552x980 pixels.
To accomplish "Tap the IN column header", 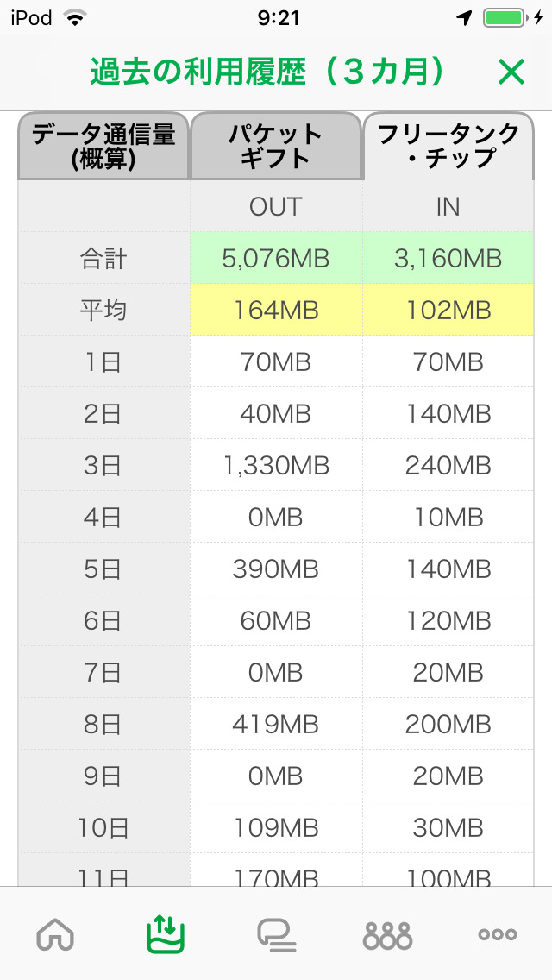I will [448, 206].
